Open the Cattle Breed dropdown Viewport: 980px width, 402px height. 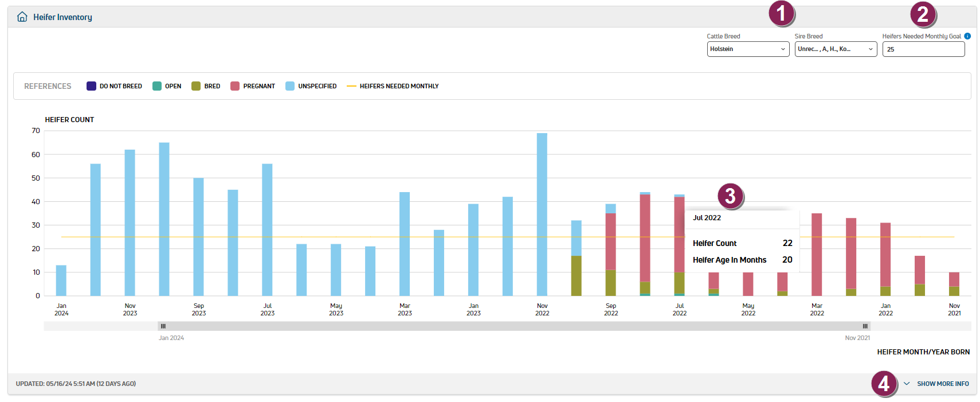pos(747,49)
